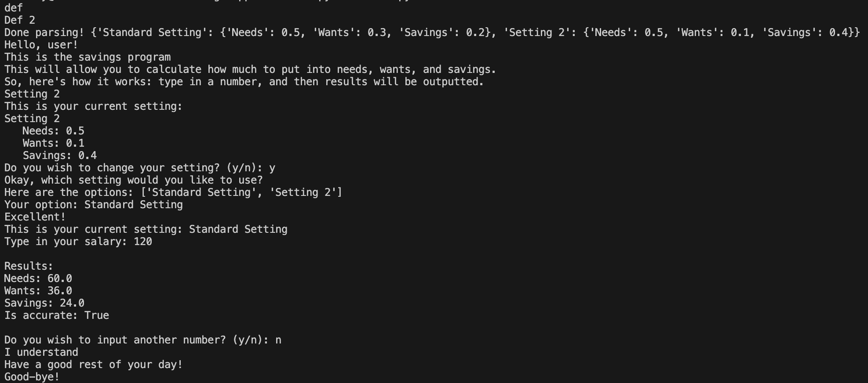868x383 pixels.
Task: Click the 'Wants: 36.0' result line
Action: point(38,291)
